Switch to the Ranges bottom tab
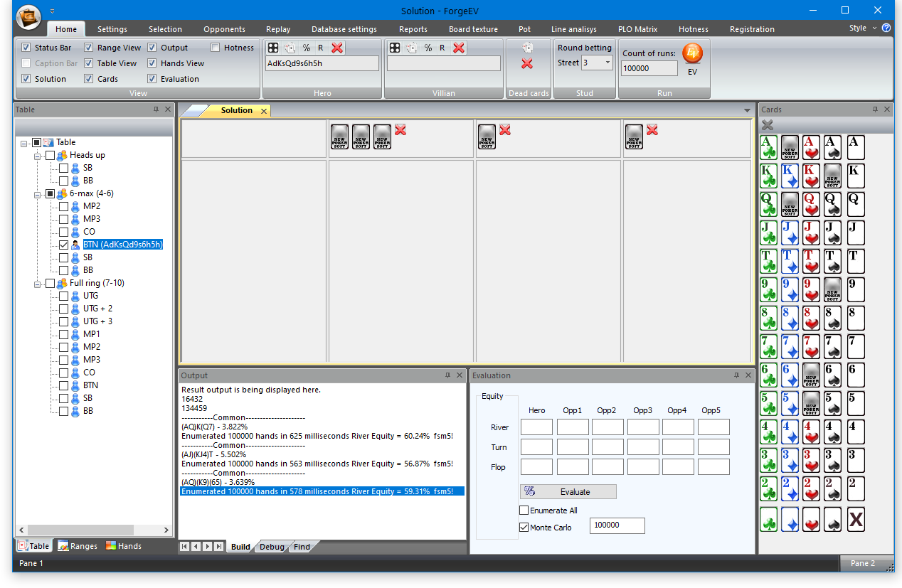Image resolution: width=902 pixels, height=588 pixels. [78, 546]
